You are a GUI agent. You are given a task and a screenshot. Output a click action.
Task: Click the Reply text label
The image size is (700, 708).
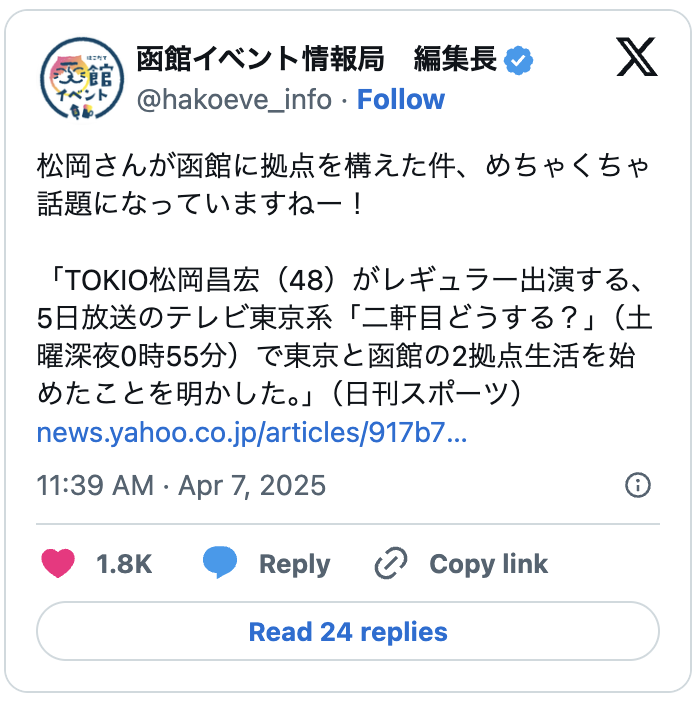tap(294, 564)
